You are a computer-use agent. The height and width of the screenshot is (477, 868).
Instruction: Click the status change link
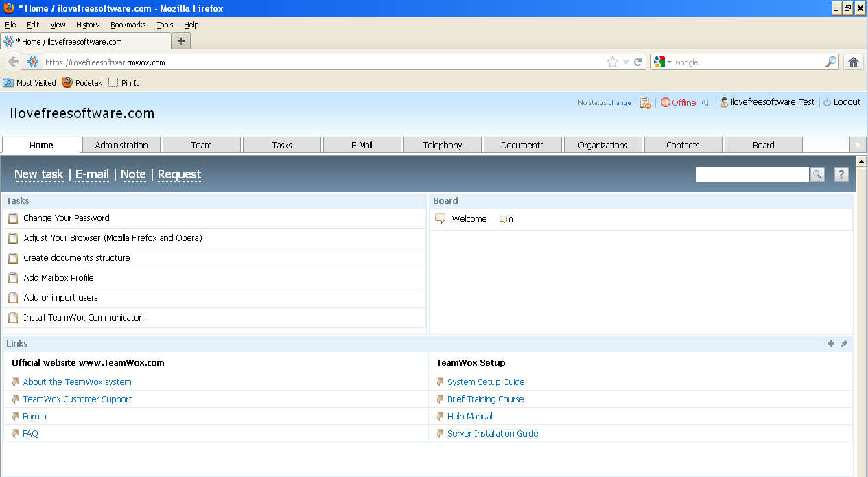[x=619, y=103]
